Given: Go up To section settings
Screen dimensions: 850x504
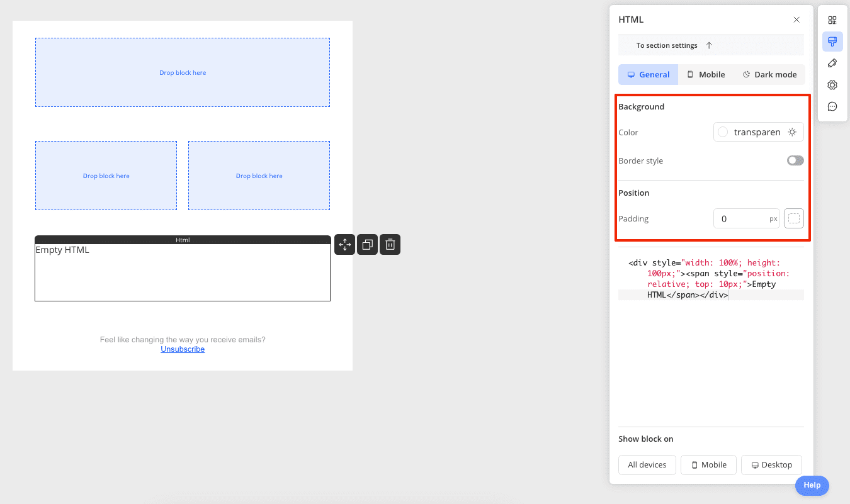Looking at the screenshot, I should click(x=711, y=45).
